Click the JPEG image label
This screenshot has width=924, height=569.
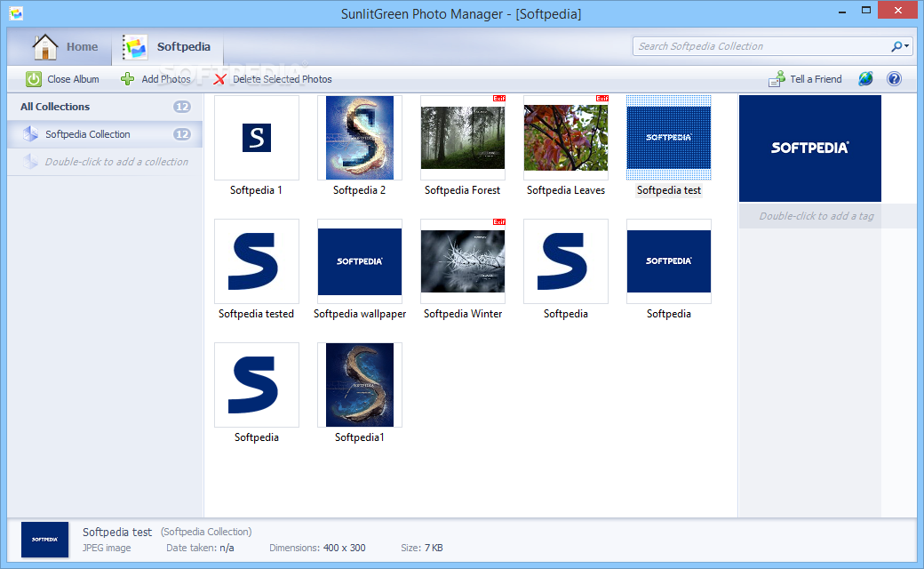(107, 548)
